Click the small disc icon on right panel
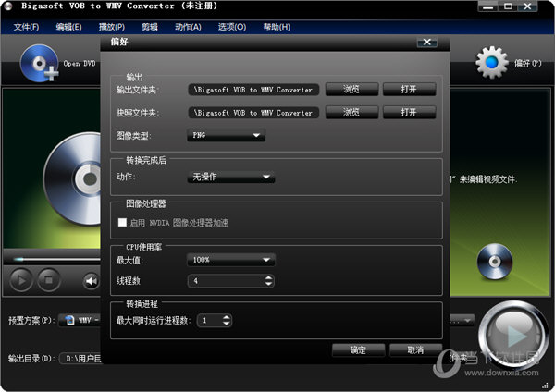 495,262
